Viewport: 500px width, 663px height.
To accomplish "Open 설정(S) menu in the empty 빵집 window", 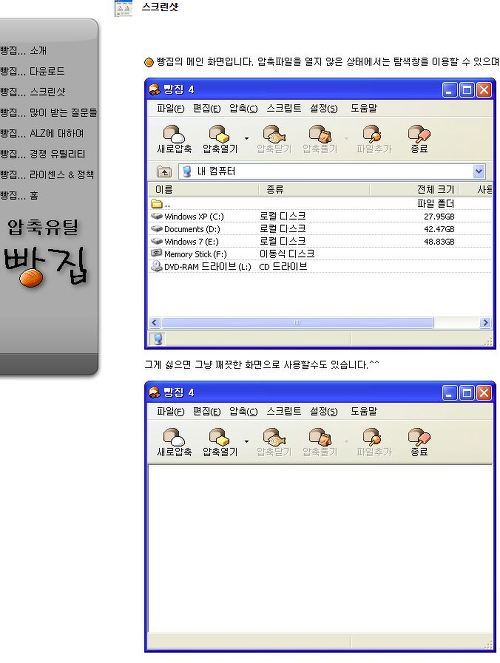I will pyautogui.click(x=324, y=411).
